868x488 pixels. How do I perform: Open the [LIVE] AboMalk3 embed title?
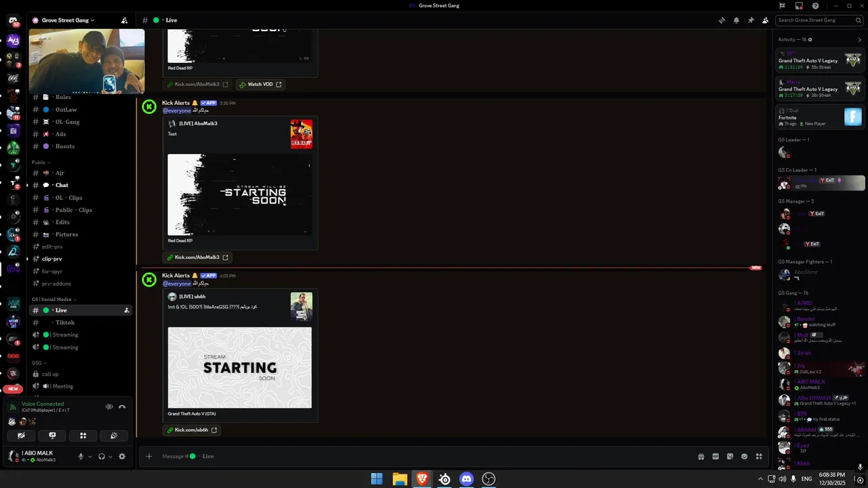tap(198, 123)
